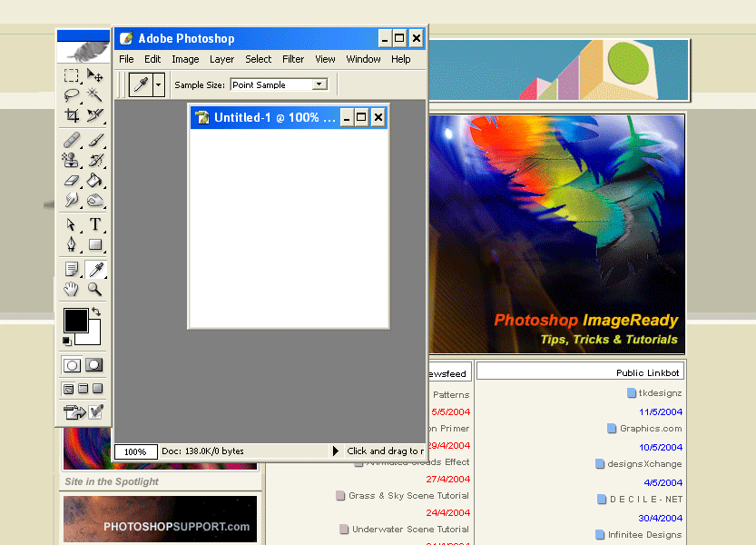Open the Image menu
Screen dimensions: 756x545
coord(185,59)
